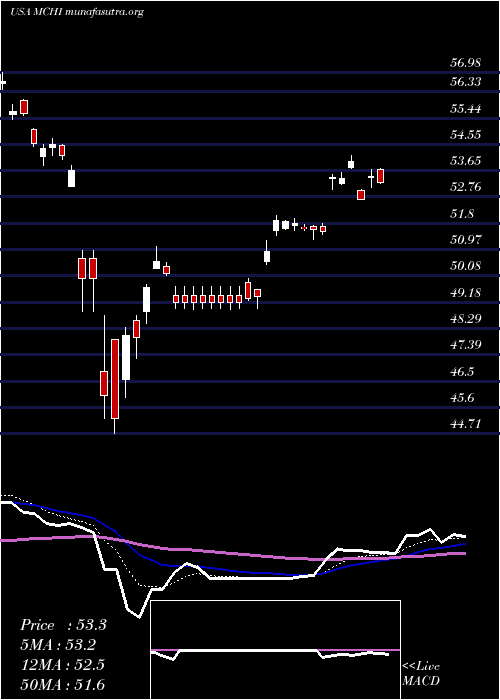Click the tallest red candlestick reaching the chart low
Image resolution: width=500 pixels, height=700 pixels.
(115, 379)
